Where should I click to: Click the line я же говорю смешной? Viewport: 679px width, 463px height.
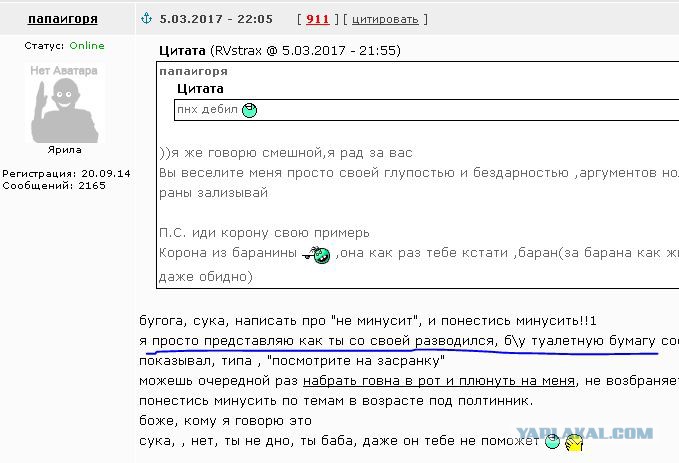[286, 153]
